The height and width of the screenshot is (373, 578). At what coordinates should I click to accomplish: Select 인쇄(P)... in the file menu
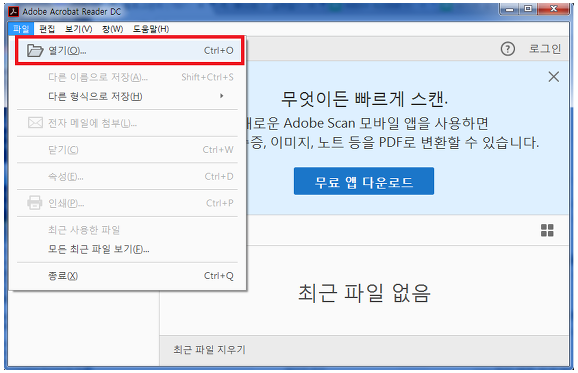(x=127, y=203)
